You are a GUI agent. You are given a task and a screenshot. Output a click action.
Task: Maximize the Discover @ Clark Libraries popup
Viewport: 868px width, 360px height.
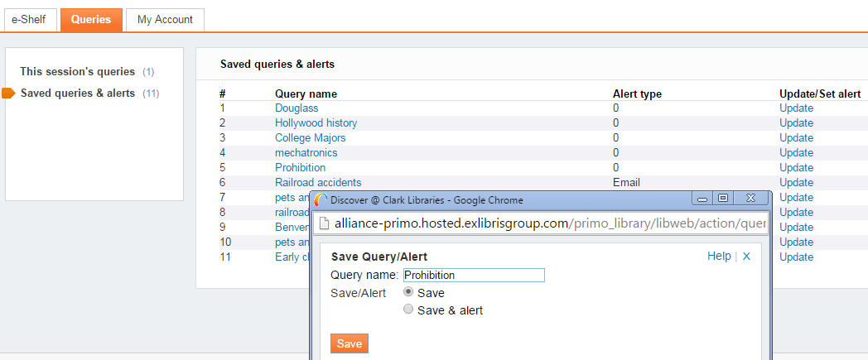click(723, 199)
